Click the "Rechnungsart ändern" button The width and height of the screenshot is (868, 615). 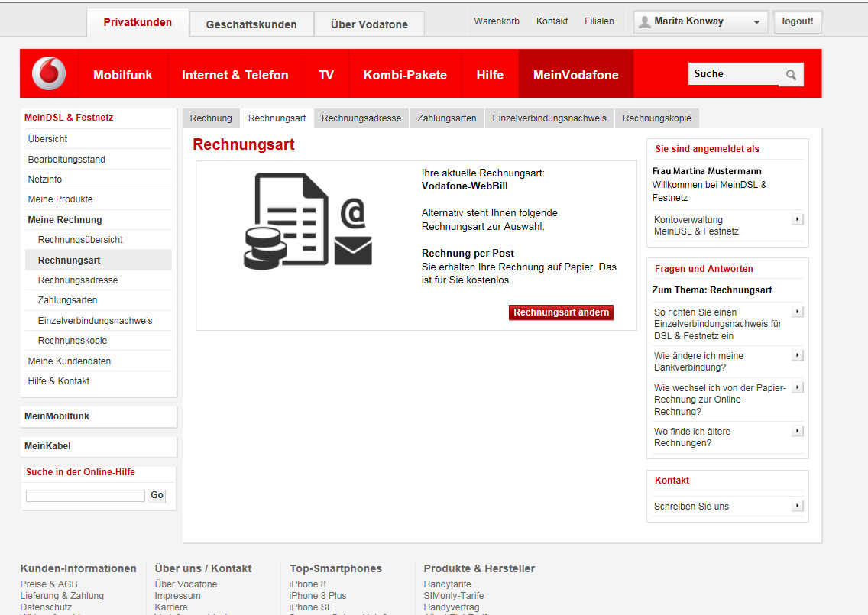coord(561,312)
